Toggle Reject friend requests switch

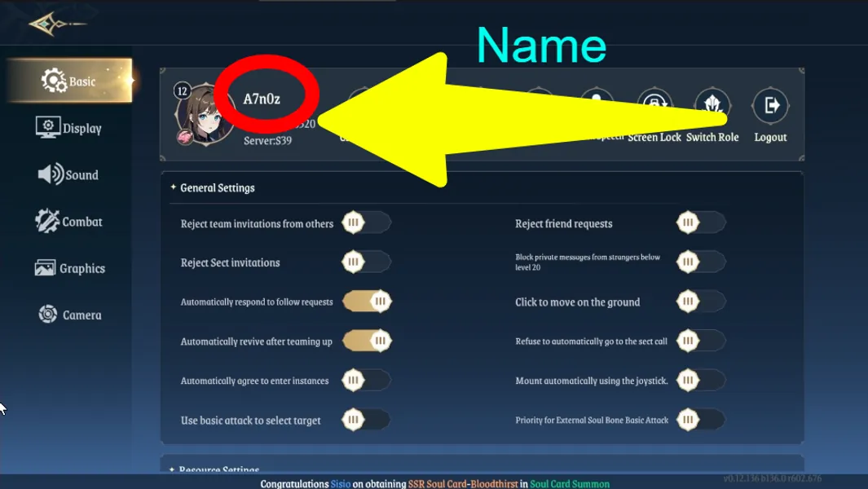701,222
